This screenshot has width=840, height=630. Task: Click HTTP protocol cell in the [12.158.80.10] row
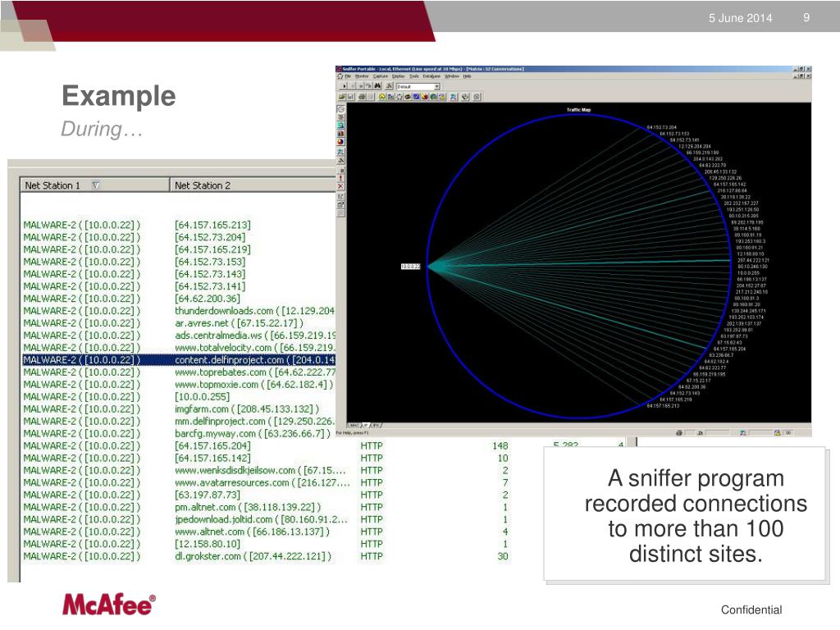click(x=372, y=545)
